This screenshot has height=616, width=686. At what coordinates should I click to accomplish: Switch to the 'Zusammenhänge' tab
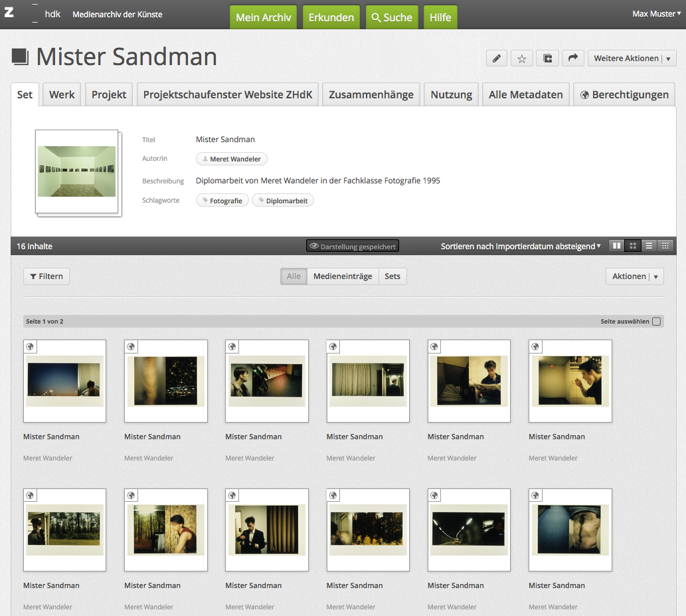pyautogui.click(x=371, y=94)
